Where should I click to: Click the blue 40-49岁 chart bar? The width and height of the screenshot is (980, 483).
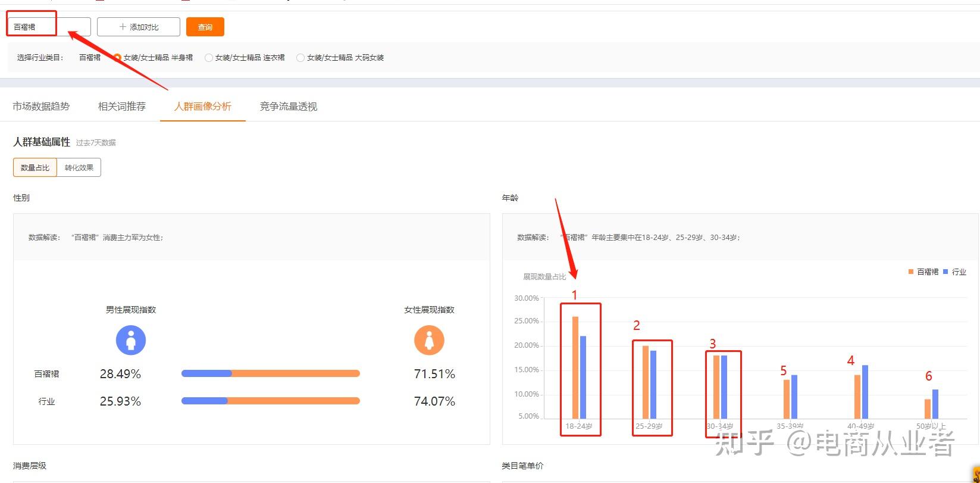(865, 392)
